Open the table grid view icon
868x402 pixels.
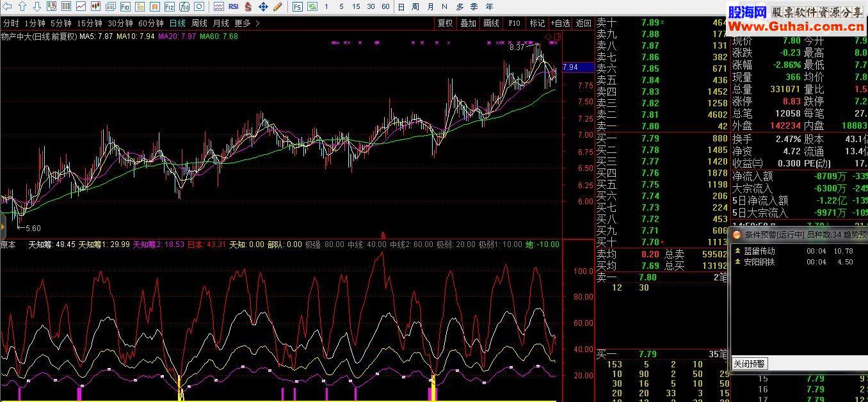[x=66, y=6]
